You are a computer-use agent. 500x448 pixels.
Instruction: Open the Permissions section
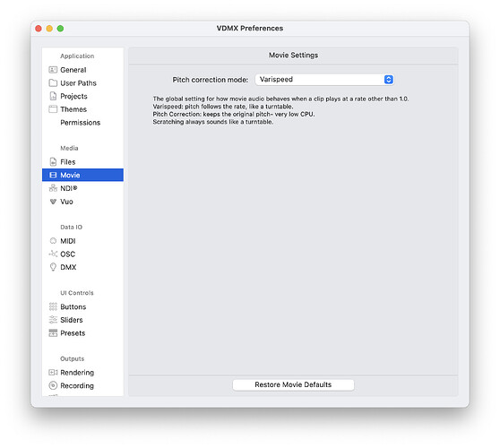[x=82, y=123]
